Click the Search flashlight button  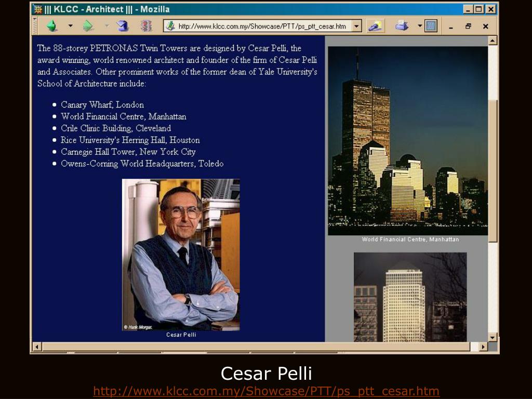click(x=376, y=26)
